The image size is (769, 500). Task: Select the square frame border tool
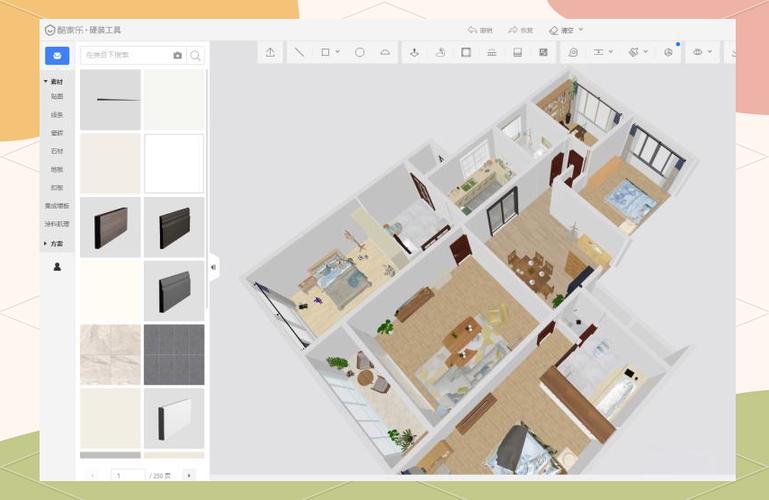click(466, 52)
